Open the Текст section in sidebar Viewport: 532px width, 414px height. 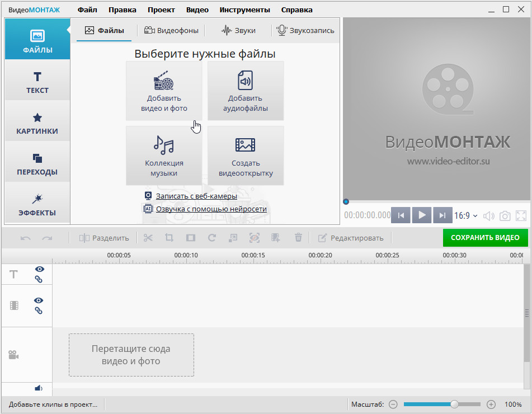click(x=37, y=82)
